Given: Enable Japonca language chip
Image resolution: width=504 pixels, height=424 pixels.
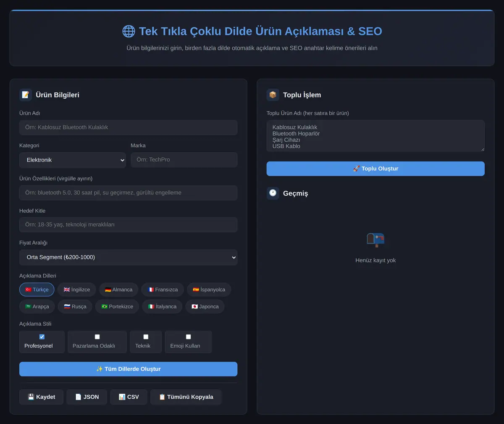Looking at the screenshot, I should [x=205, y=306].
